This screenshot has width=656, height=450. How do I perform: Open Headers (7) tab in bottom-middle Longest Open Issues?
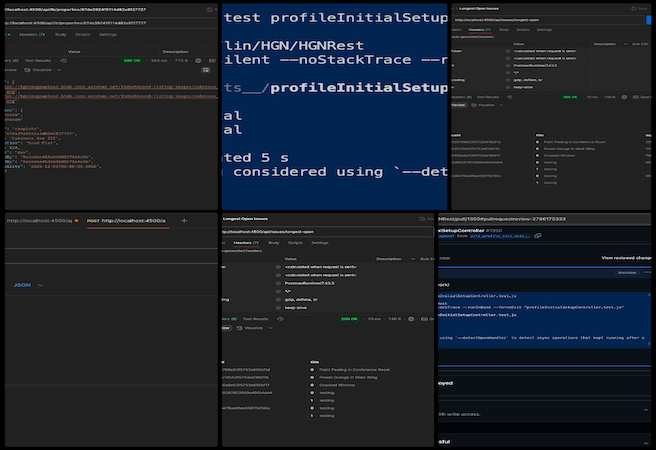[246, 243]
